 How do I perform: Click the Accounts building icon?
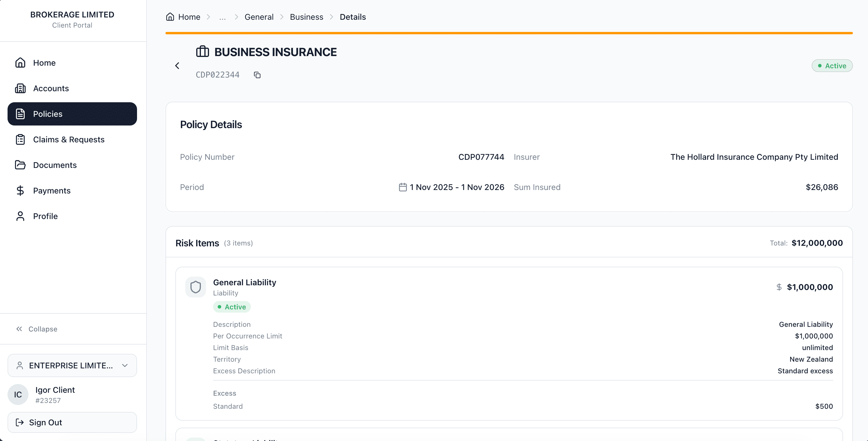[20, 88]
